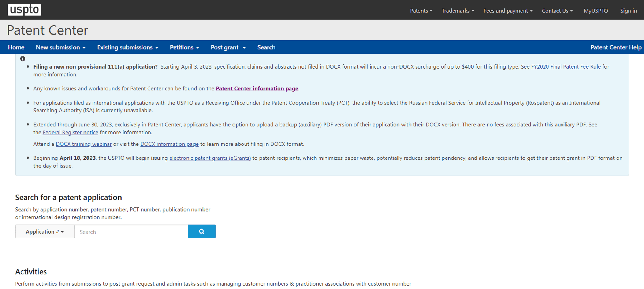Image resolution: width=644 pixels, height=289 pixels.
Task: Open the DOCX information page link
Action: pos(170,144)
